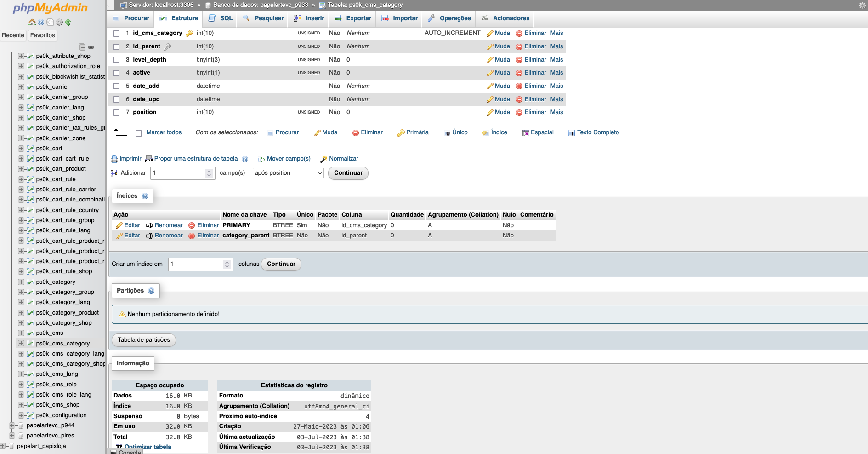Open help icon beside Propor uma estrutura
The width and height of the screenshot is (868, 454).
(245, 159)
